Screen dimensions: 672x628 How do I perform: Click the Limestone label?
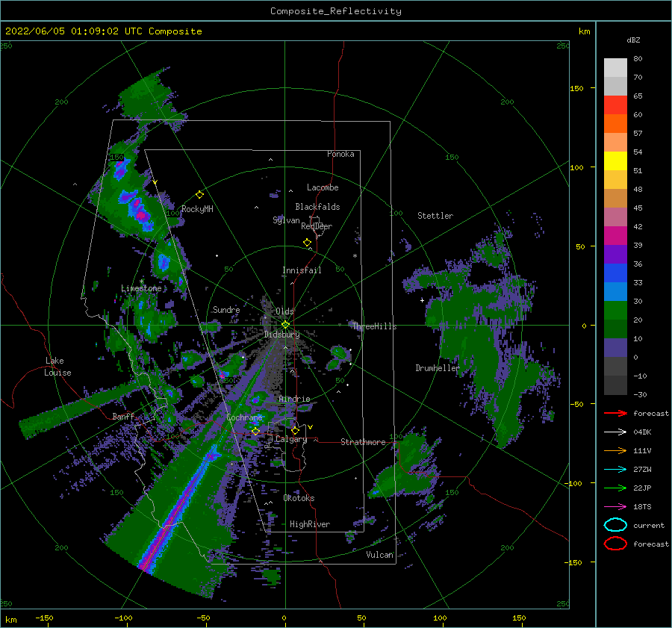141,288
